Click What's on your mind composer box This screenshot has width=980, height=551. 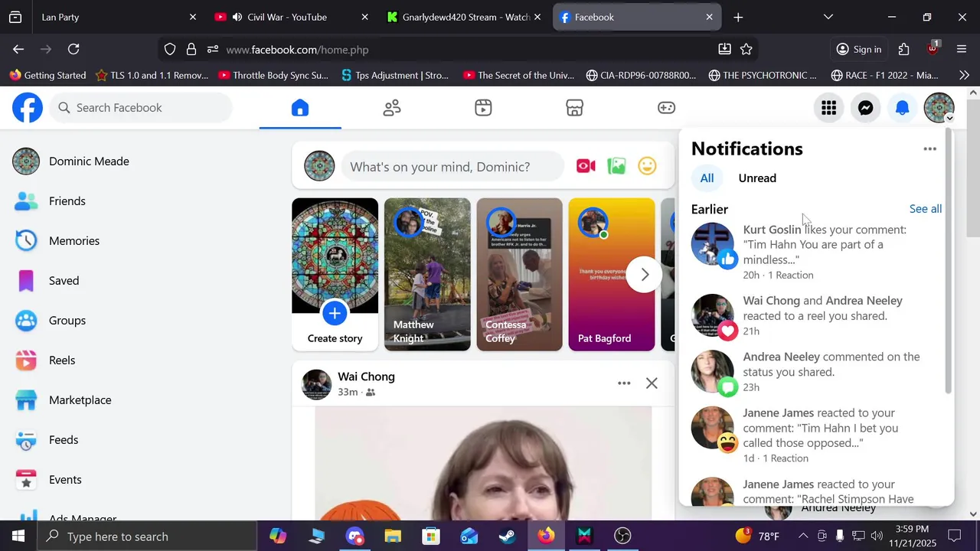coord(452,167)
